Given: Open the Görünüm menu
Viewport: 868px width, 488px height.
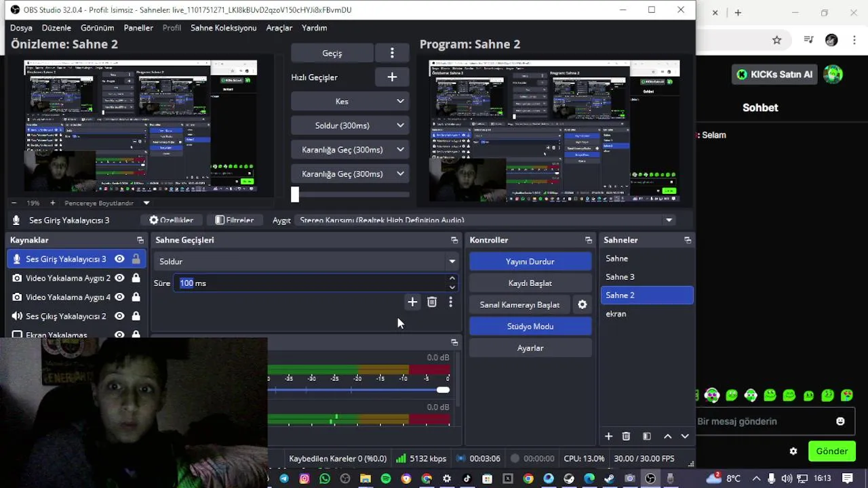Looking at the screenshot, I should click(x=98, y=28).
